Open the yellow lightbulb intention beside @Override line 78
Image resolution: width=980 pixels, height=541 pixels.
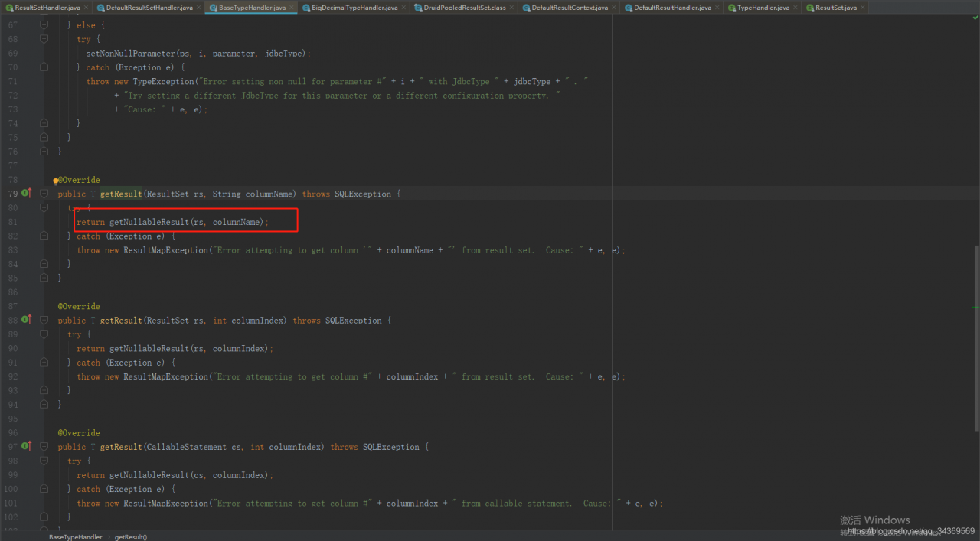coord(56,181)
